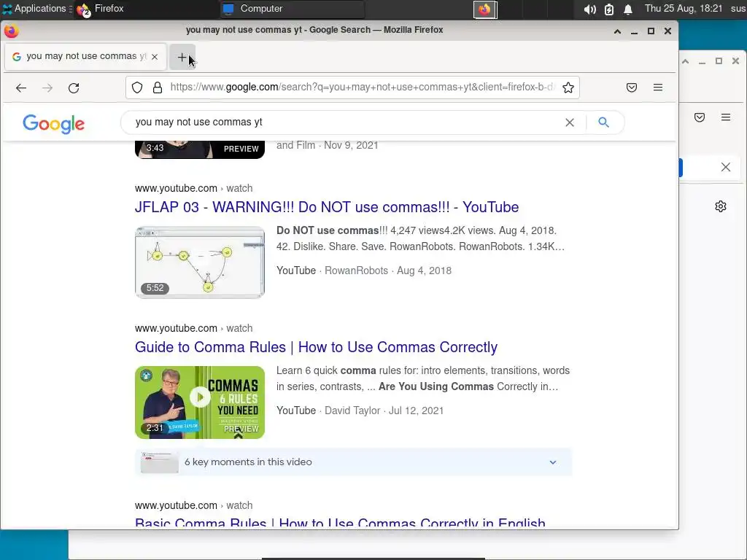Click the key moments small thumbnail
Viewport: 747px width, 560px height.
pyautogui.click(x=160, y=462)
